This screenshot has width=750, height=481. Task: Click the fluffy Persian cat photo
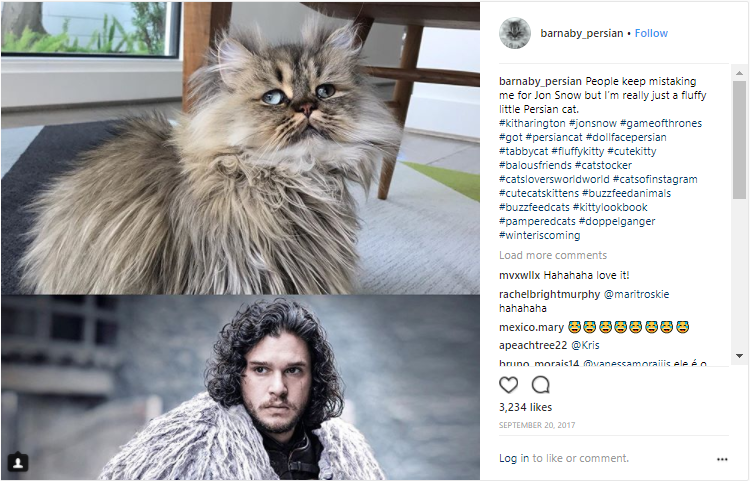[x=240, y=147]
